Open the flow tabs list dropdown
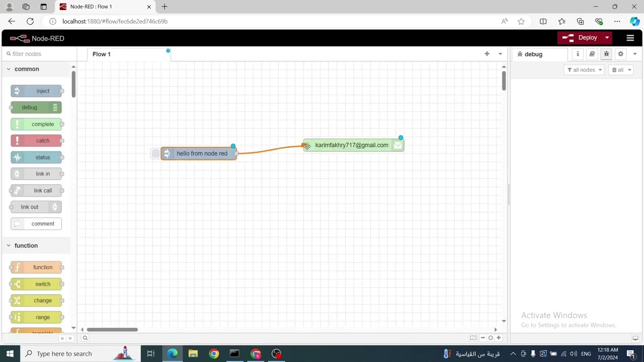 tap(500, 54)
